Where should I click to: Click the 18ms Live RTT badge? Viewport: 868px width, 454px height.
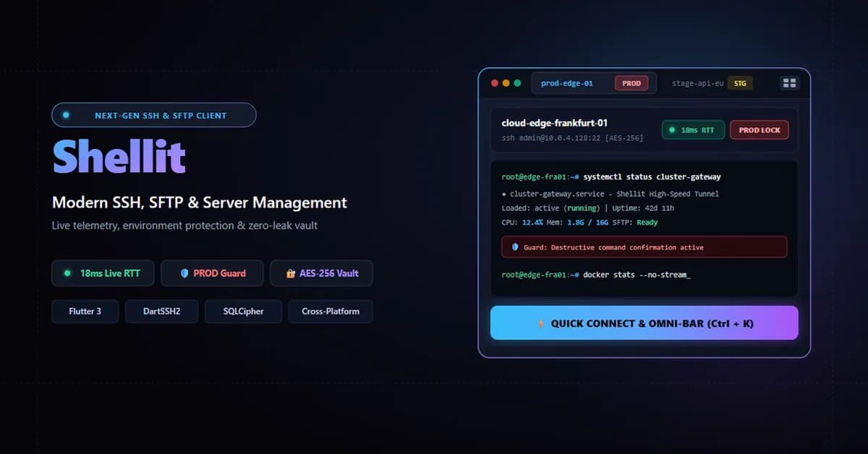[103, 273]
